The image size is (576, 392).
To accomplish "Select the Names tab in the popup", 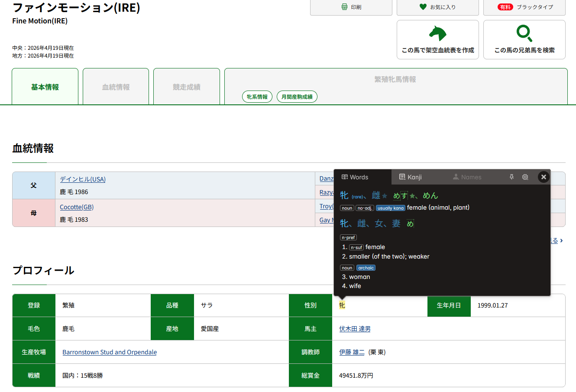I will (x=467, y=177).
